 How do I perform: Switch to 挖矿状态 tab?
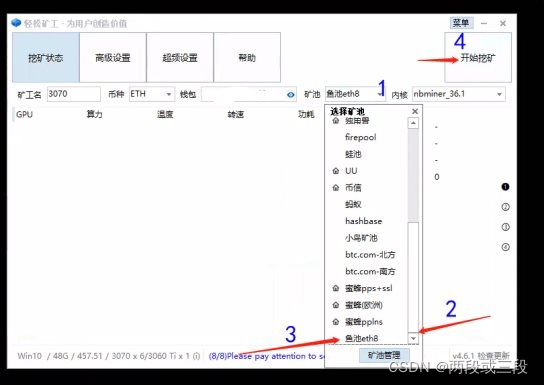click(46, 58)
